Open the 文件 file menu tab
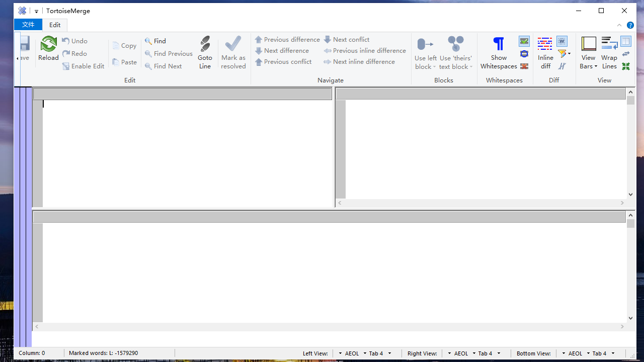Image resolution: width=644 pixels, height=362 pixels. pyautogui.click(x=28, y=25)
